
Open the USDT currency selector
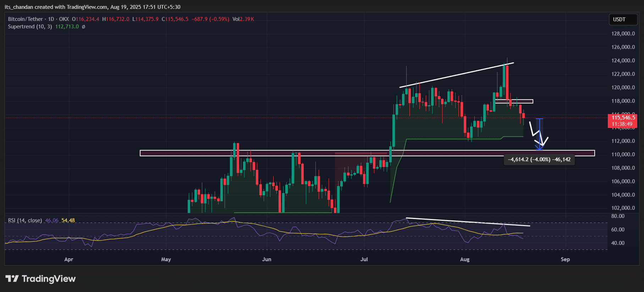[623, 19]
